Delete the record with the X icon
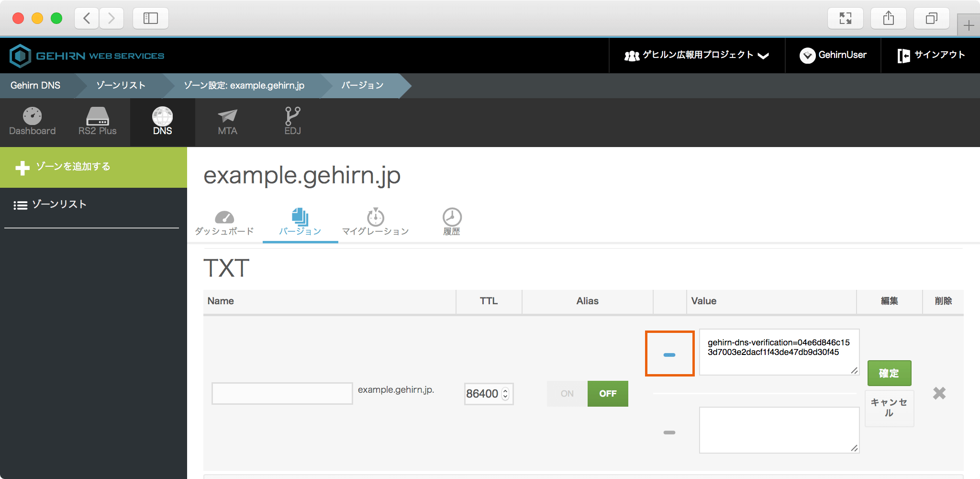980x479 pixels. pos(939,393)
